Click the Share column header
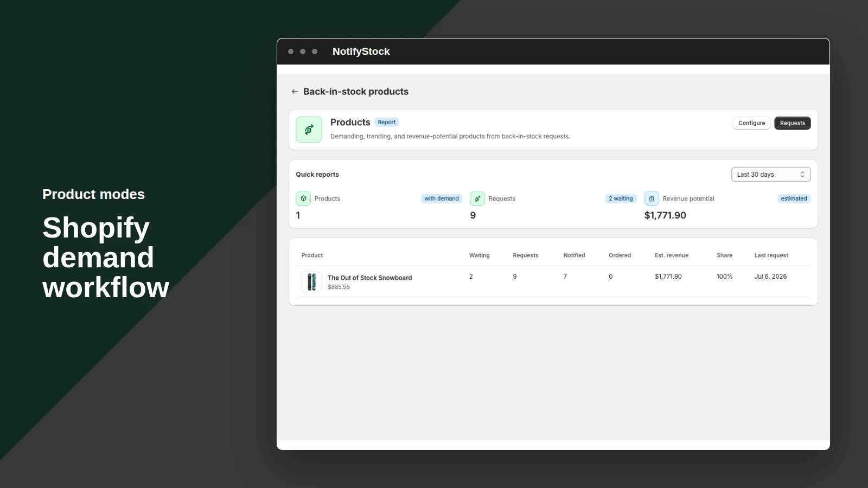This screenshot has width=868, height=488. (x=724, y=255)
